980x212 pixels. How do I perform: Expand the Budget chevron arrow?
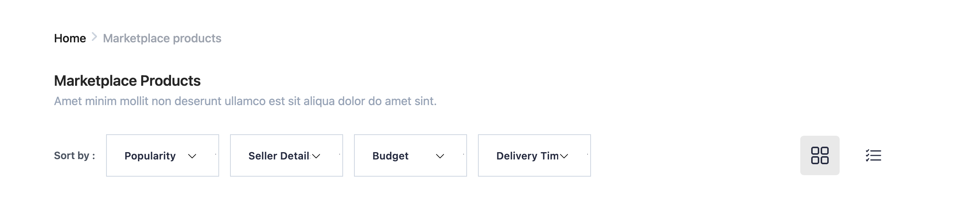pos(440,156)
